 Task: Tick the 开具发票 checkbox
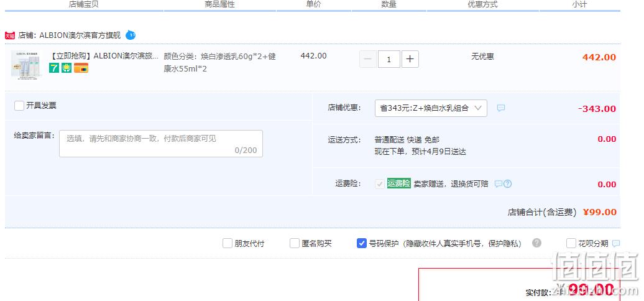(x=19, y=106)
